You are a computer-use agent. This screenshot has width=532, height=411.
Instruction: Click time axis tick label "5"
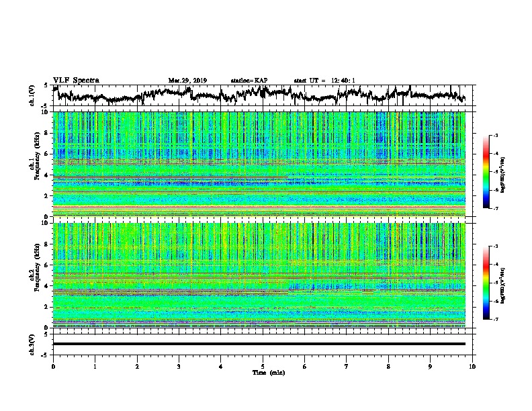[x=263, y=367]
